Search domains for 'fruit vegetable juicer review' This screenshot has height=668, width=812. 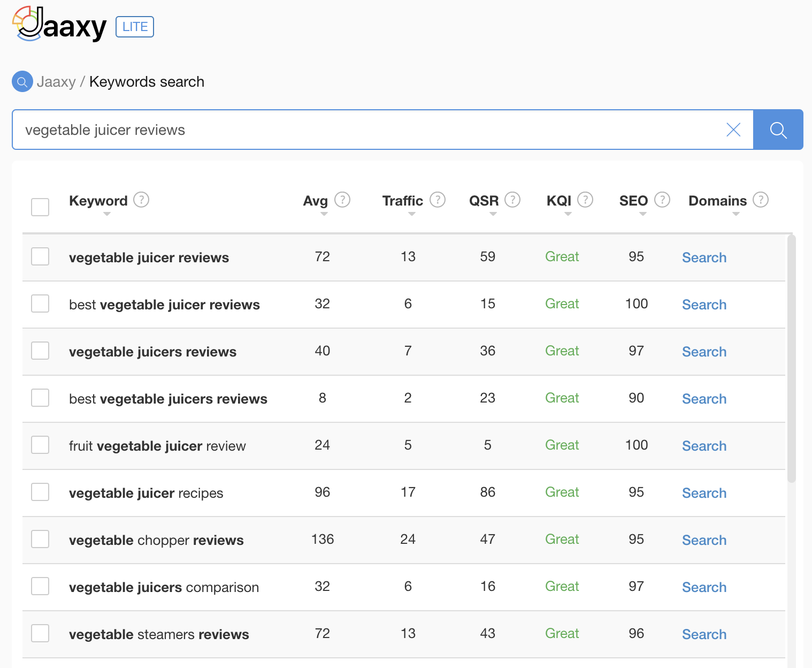704,446
